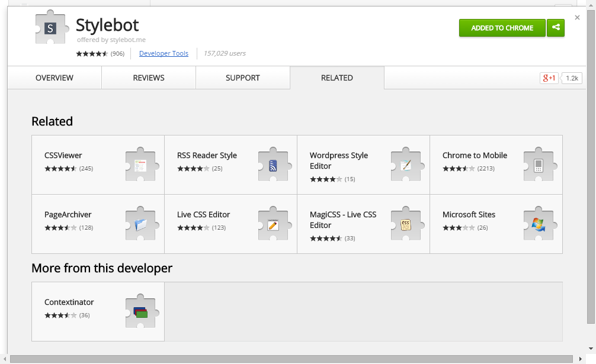
Task: Click the Stylebot star rating
Action: tap(92, 53)
